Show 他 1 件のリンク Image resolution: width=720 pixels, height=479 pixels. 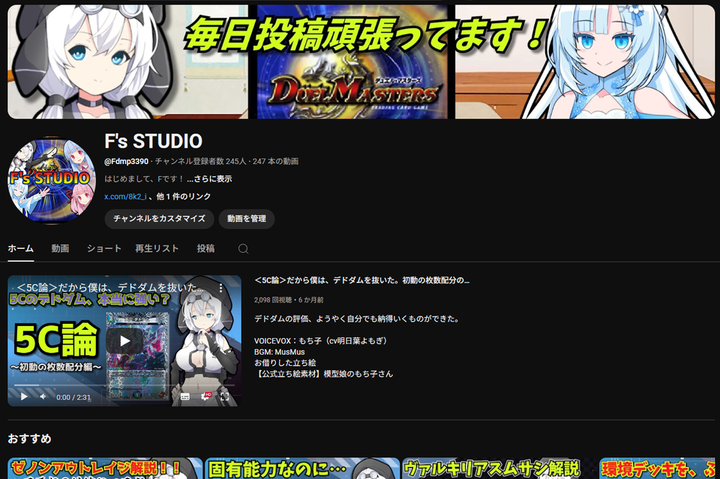184,197
